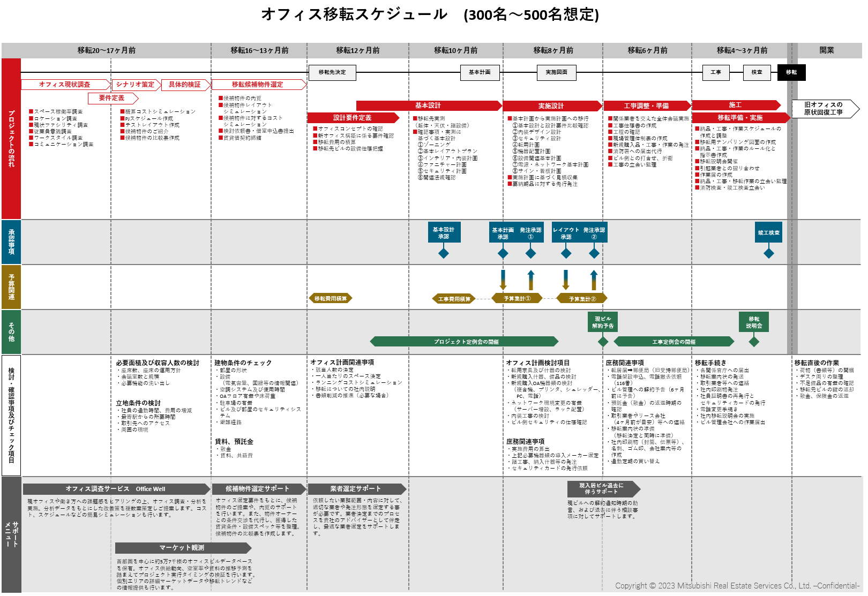
Task: Select the プロジェクト定例会の開催 green bar
Action: (466, 342)
